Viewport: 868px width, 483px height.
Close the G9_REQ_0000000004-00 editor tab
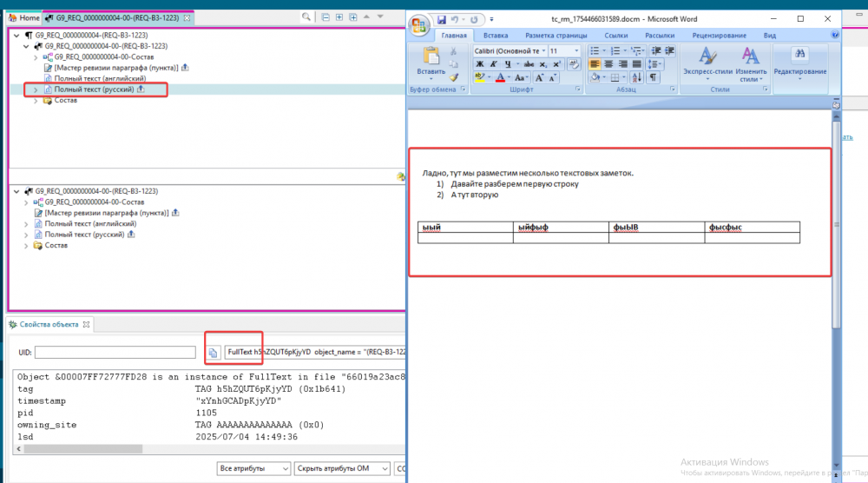coord(187,17)
